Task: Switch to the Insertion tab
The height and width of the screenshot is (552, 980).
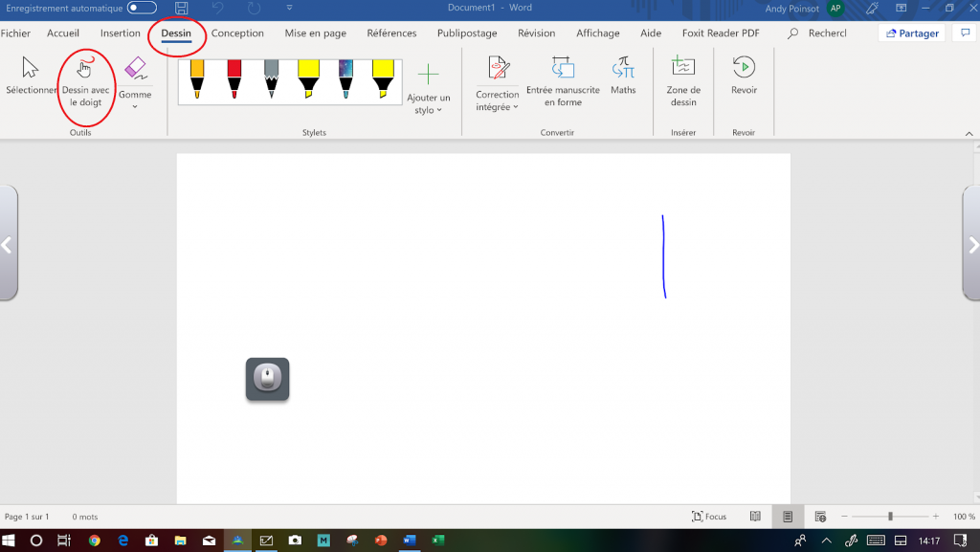Action: click(x=120, y=33)
